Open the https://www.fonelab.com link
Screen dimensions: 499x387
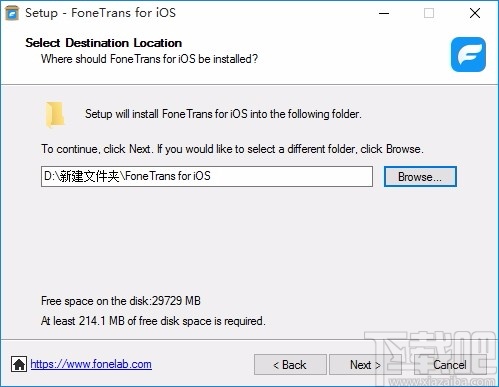(91, 364)
